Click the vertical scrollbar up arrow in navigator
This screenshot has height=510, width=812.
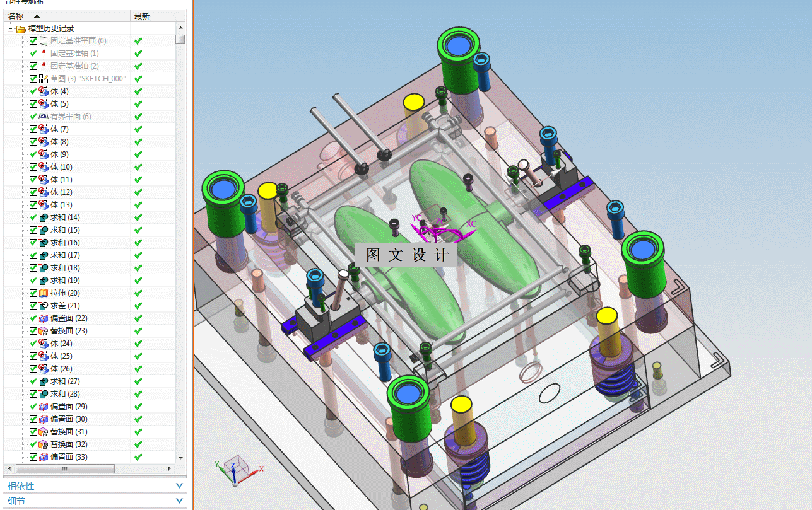(x=180, y=28)
